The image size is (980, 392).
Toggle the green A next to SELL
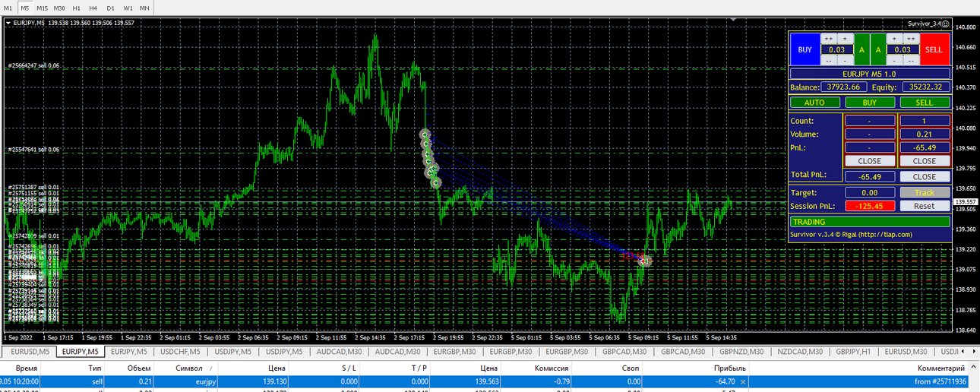878,49
